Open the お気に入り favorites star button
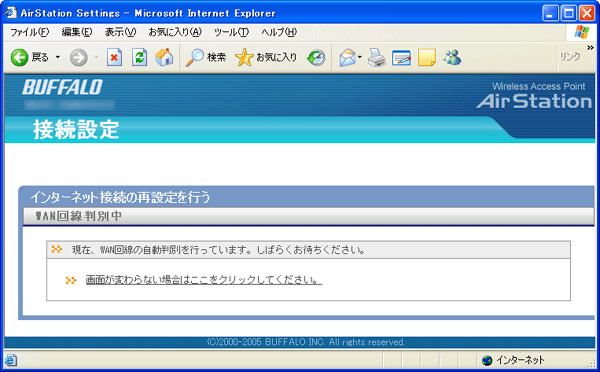Screen dimensions: 600x372 [x=266, y=57]
